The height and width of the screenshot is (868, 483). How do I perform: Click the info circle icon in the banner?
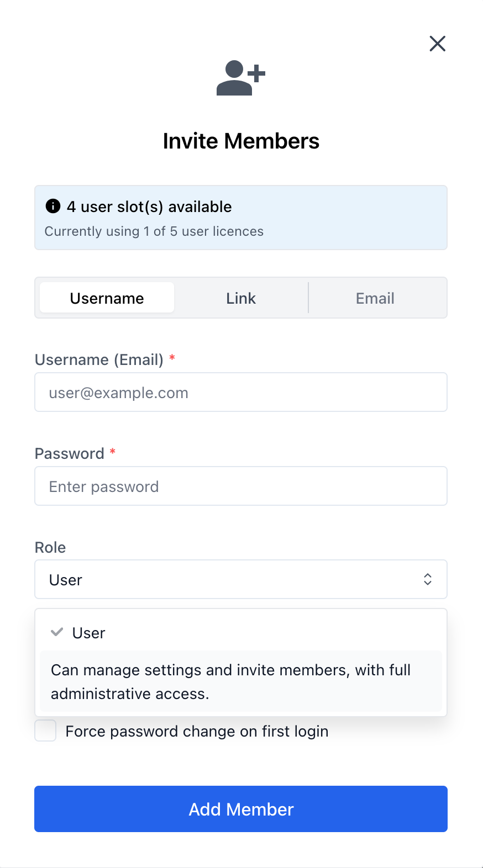[x=53, y=207]
